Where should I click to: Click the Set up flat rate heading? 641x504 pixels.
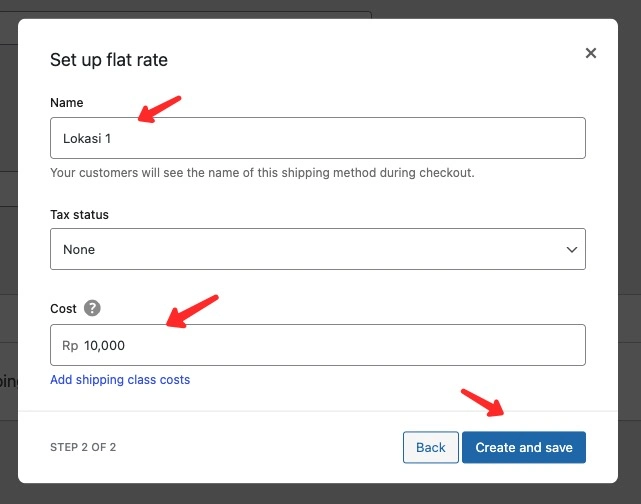pos(109,60)
